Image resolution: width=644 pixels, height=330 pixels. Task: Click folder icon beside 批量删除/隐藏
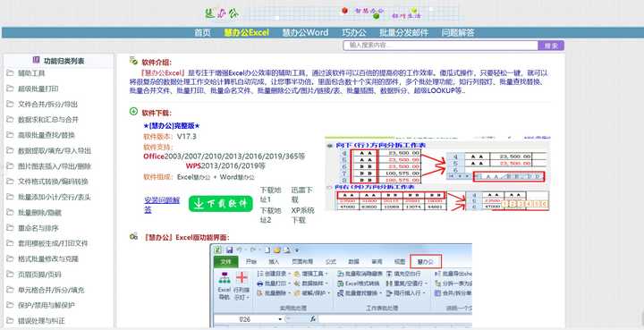point(10,213)
